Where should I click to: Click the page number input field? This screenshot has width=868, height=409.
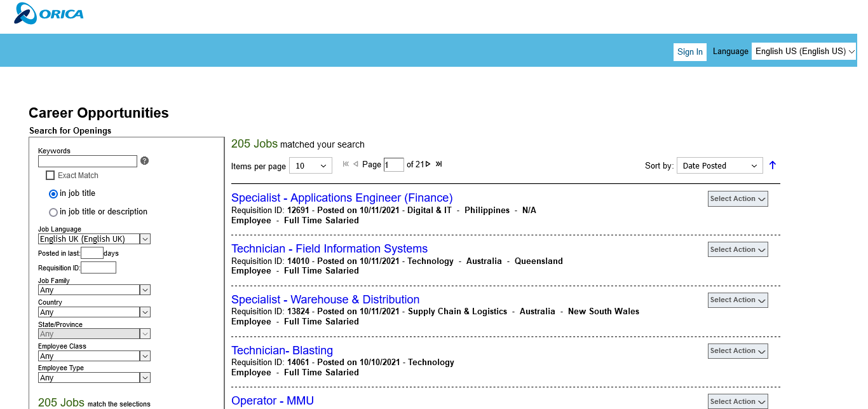[x=393, y=165]
